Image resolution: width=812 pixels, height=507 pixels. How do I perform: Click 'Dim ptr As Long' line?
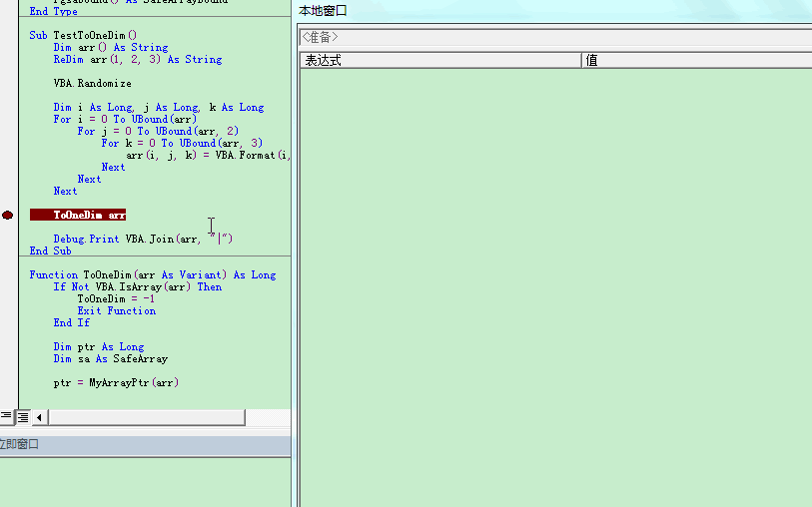(x=99, y=346)
